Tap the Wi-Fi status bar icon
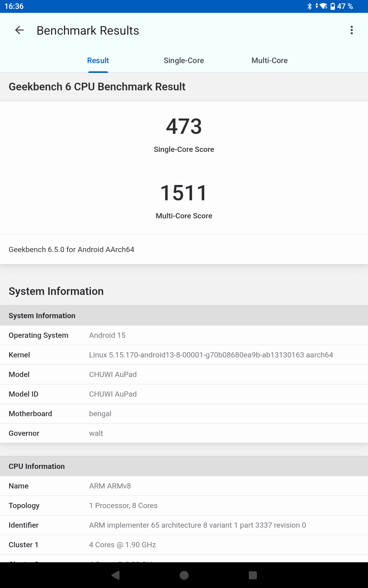 point(323,6)
